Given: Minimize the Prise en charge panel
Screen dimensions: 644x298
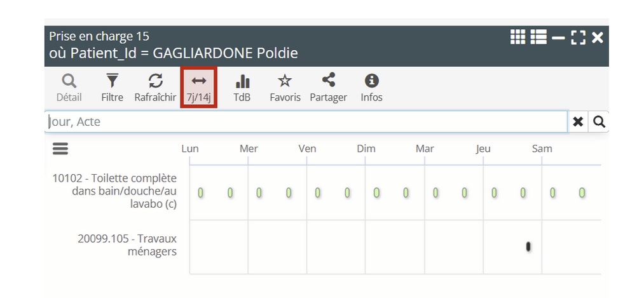Looking at the screenshot, I should coord(558,37).
